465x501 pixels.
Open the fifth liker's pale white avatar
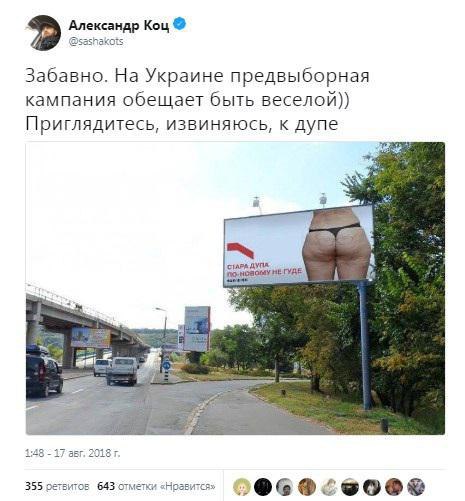(x=329, y=487)
